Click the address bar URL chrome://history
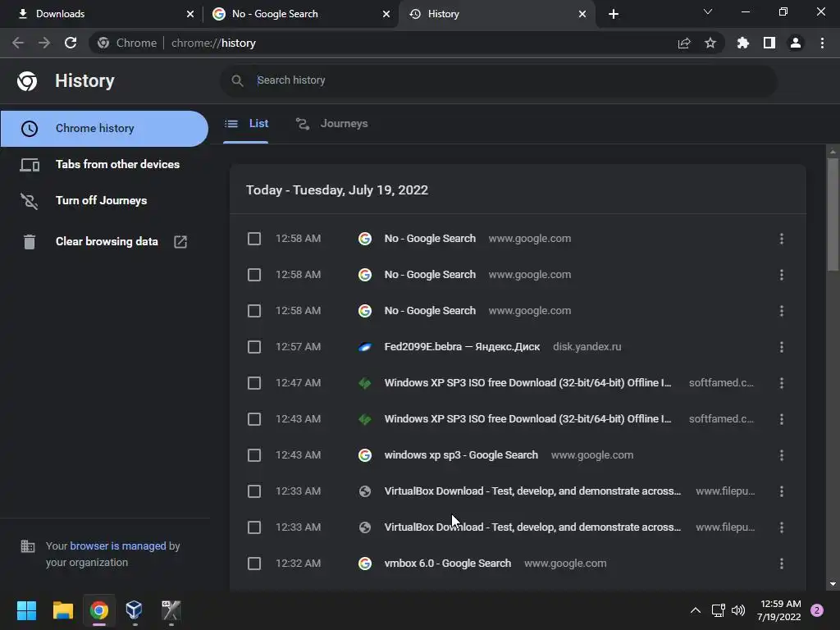The width and height of the screenshot is (840, 630). point(213,43)
